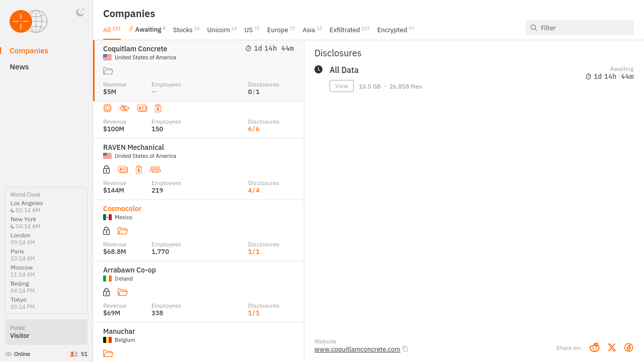Click the eye-slash icon in company row
Screen dimensions: 644x362
click(x=124, y=108)
